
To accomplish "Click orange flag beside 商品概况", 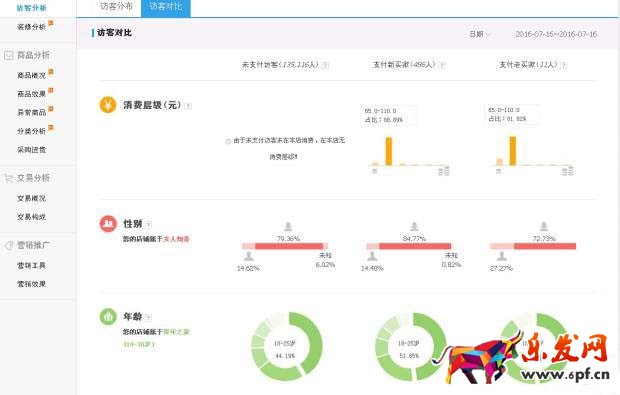I will pyautogui.click(x=51, y=72).
